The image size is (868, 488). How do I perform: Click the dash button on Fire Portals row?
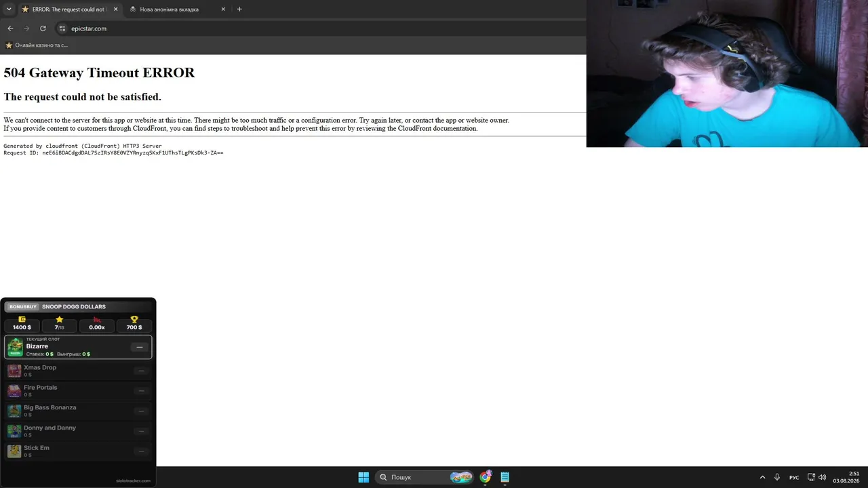141,391
